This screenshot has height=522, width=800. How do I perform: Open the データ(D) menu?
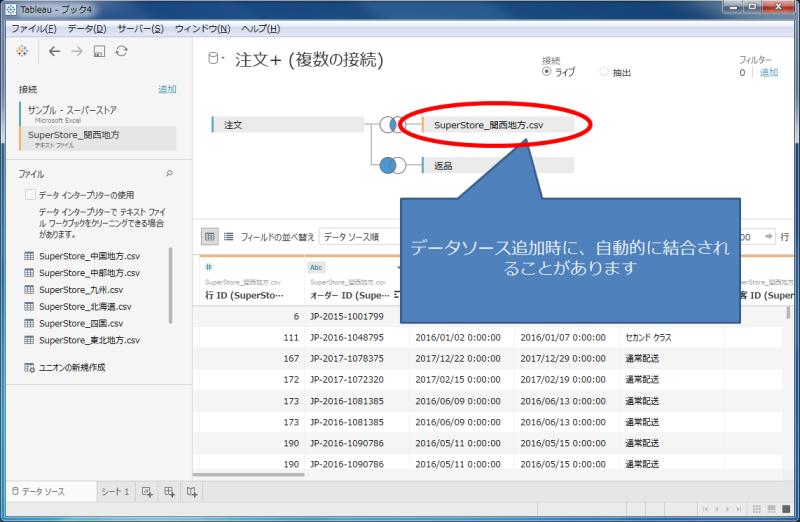click(x=87, y=29)
